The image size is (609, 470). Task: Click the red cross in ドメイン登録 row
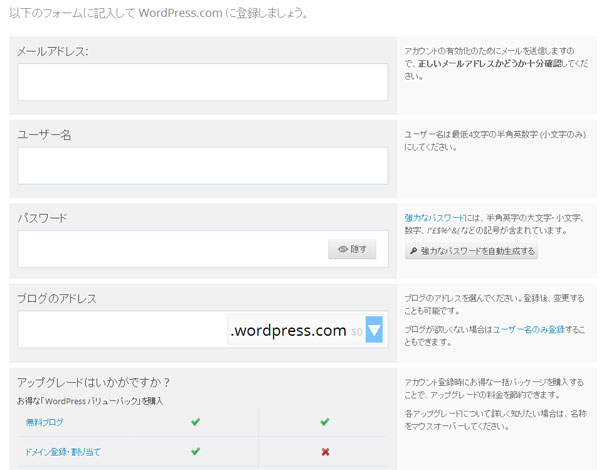point(325,452)
